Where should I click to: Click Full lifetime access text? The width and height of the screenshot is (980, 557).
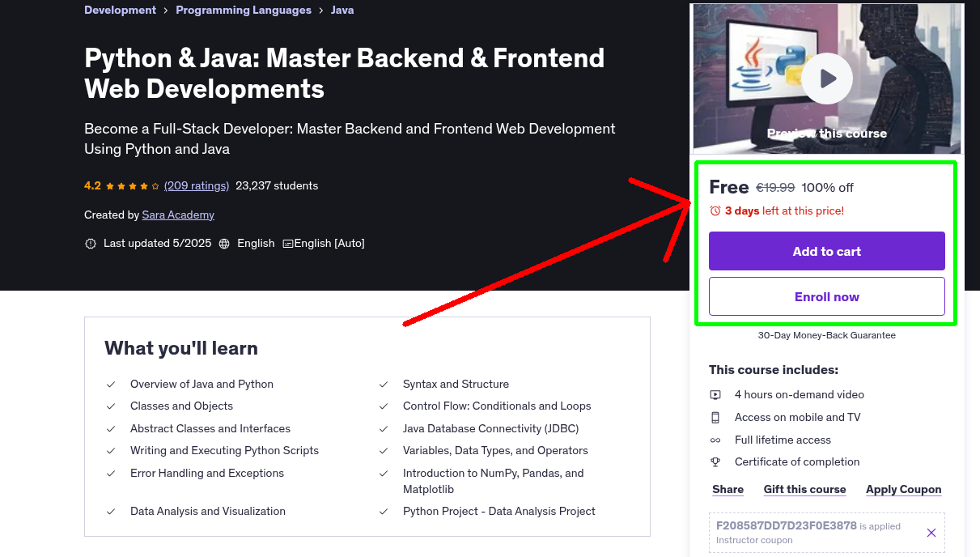tap(783, 440)
